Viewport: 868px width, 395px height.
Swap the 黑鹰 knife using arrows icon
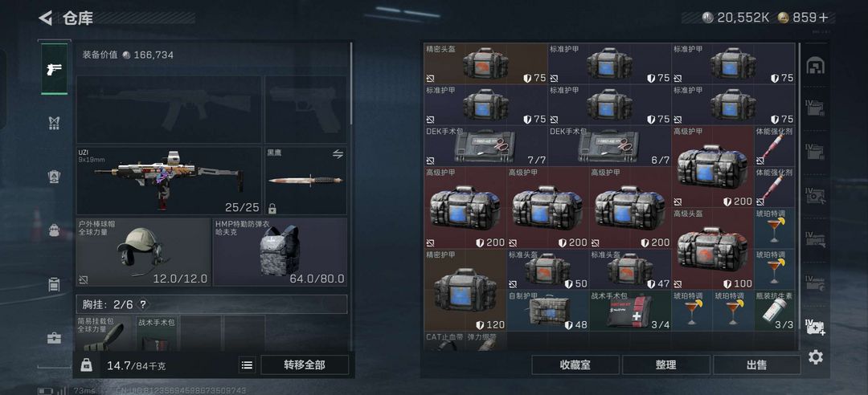[x=338, y=154]
